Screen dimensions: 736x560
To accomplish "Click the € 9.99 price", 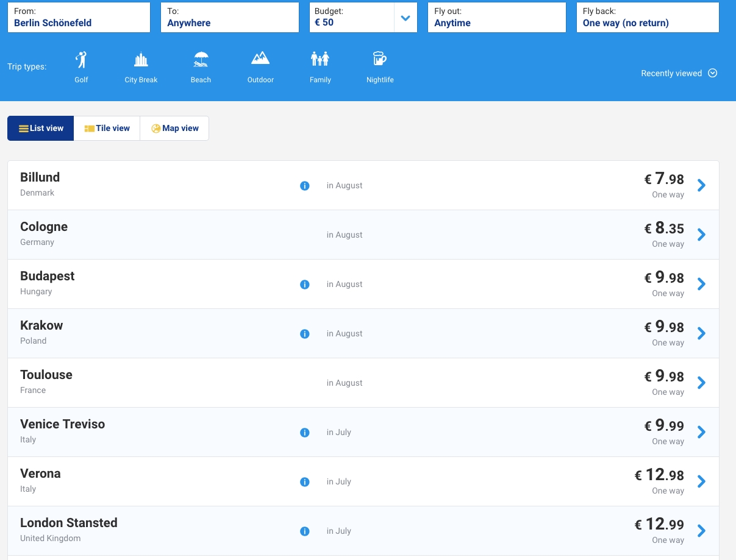I will 664,425.
